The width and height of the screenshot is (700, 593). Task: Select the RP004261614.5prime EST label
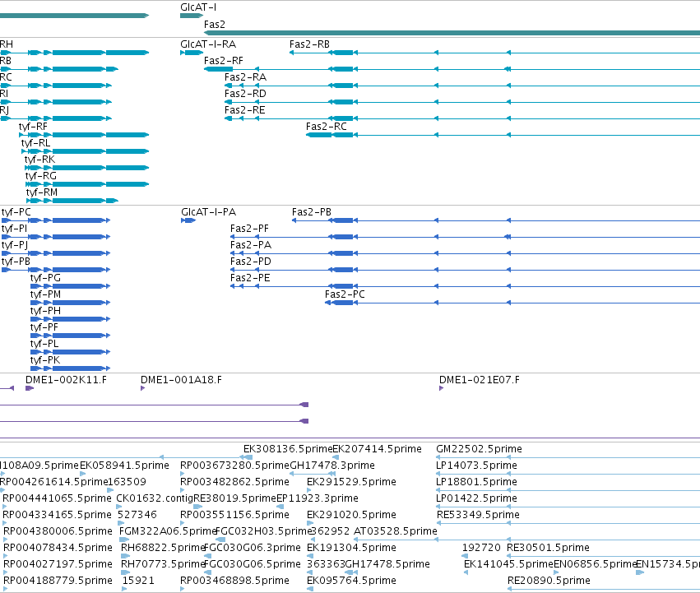click(x=54, y=482)
